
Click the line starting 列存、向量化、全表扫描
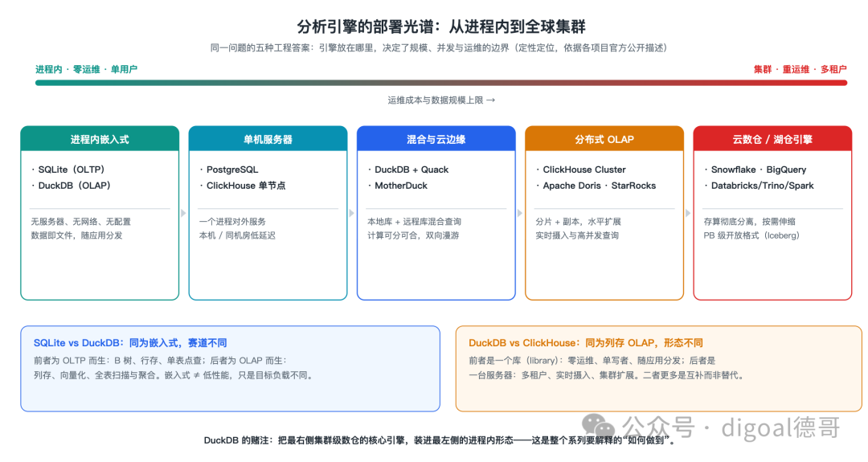(x=175, y=375)
